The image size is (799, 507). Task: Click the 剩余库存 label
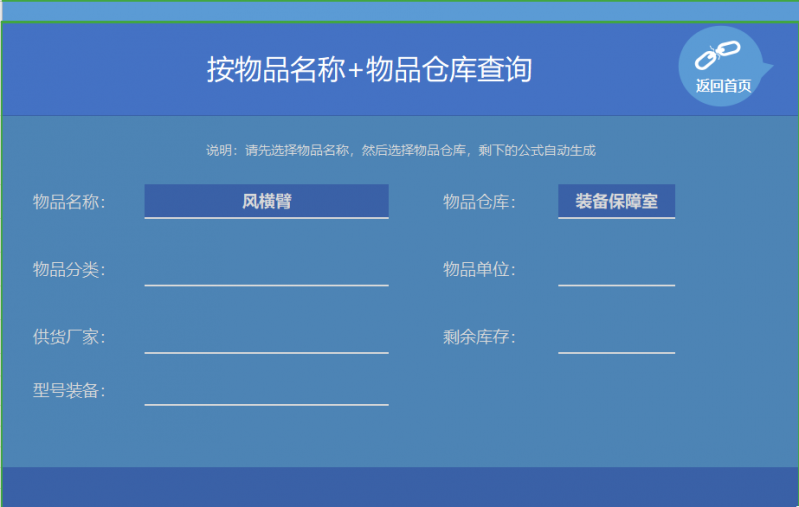point(479,337)
